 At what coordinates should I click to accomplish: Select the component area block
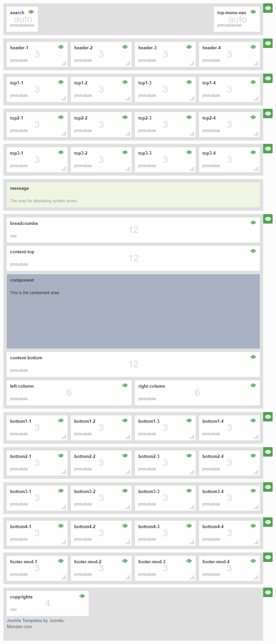(x=133, y=311)
